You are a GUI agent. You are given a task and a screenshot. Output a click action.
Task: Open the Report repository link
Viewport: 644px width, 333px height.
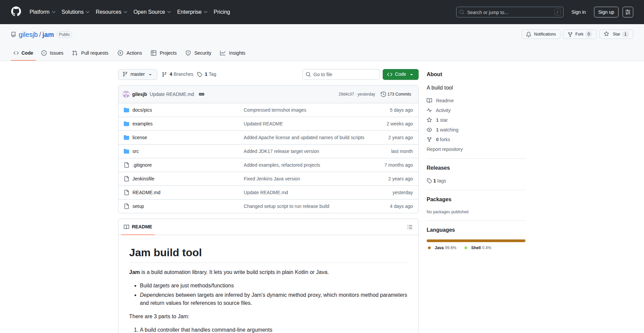pyautogui.click(x=444, y=149)
